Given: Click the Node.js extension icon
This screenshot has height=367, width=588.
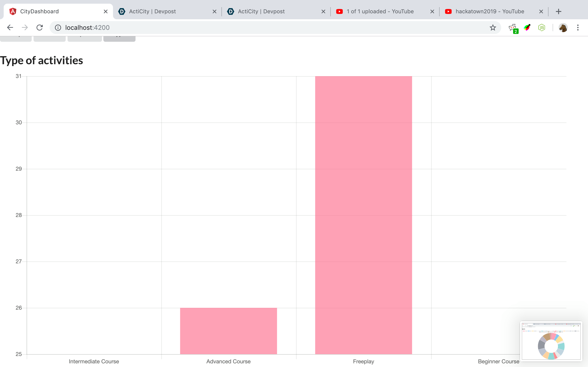Looking at the screenshot, I should (542, 28).
